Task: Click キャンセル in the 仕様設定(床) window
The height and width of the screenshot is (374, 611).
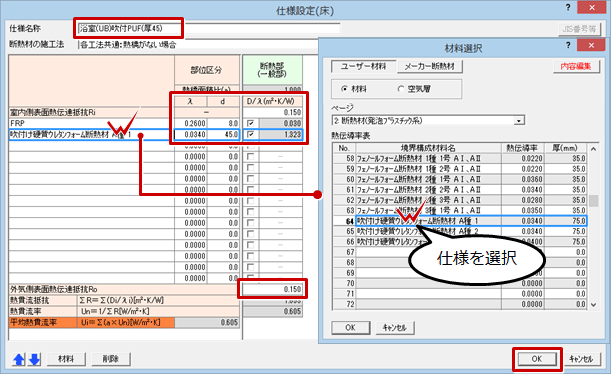Action: [x=581, y=359]
